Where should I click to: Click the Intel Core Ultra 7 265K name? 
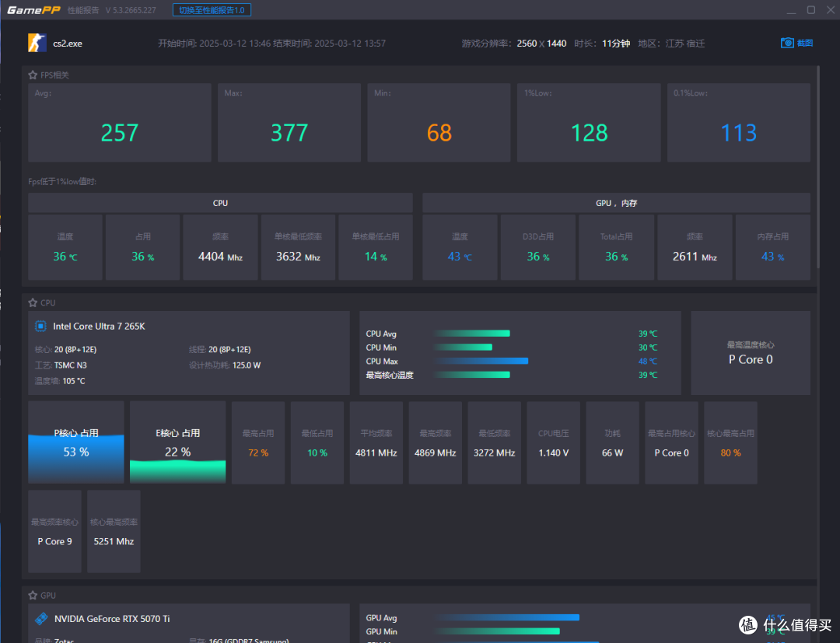pos(99,326)
